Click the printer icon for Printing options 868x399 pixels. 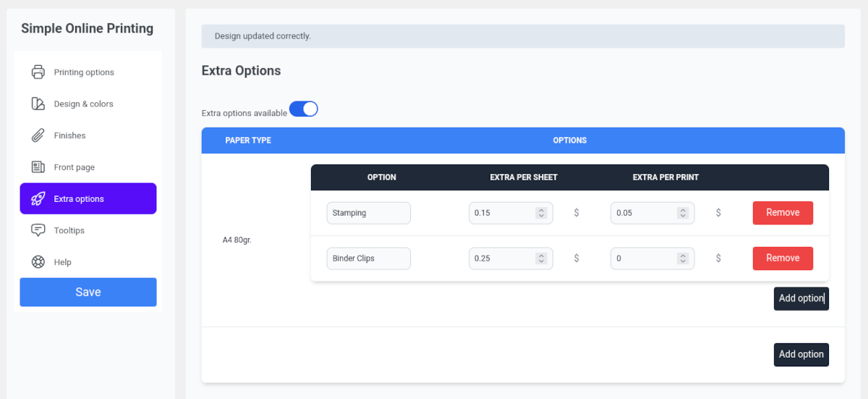tap(38, 72)
